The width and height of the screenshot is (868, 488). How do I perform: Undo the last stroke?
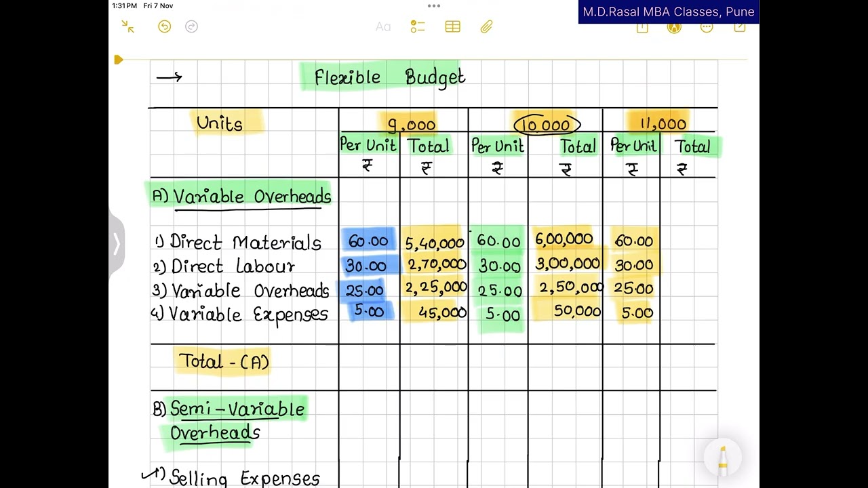(x=164, y=26)
